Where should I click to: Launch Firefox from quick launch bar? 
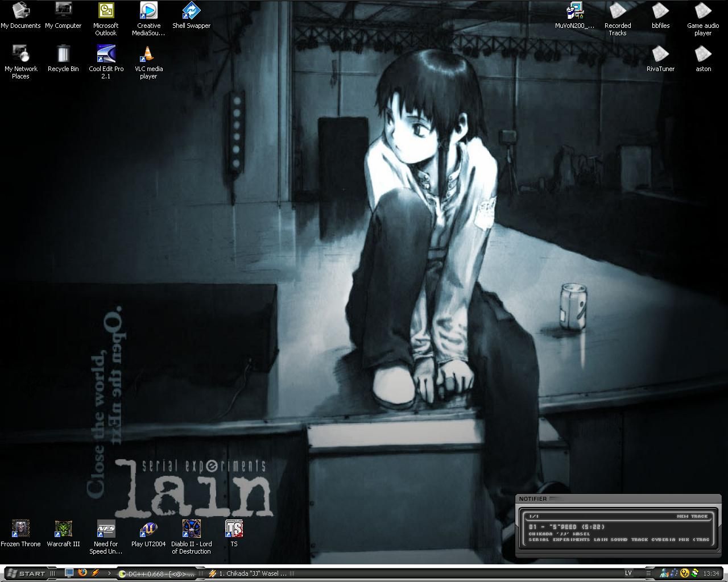coord(82,573)
